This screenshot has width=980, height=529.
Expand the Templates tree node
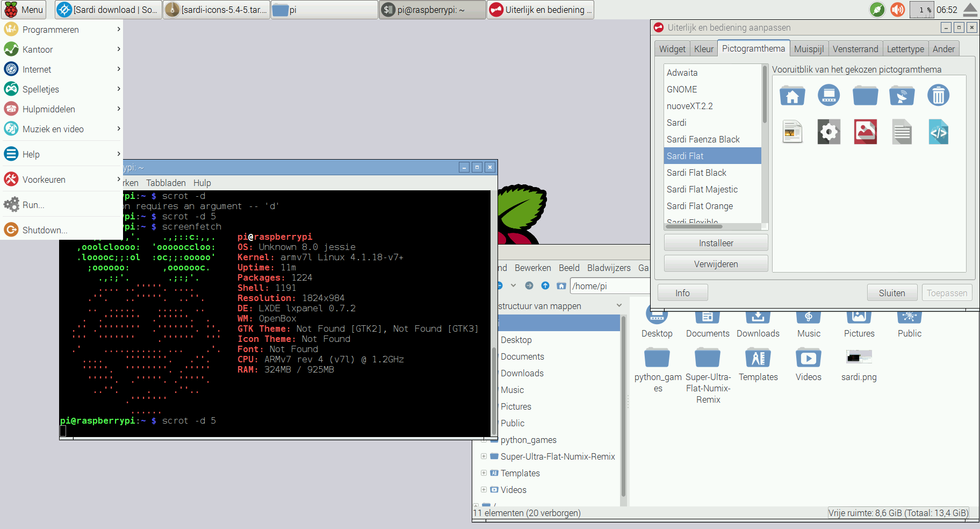[x=484, y=473]
